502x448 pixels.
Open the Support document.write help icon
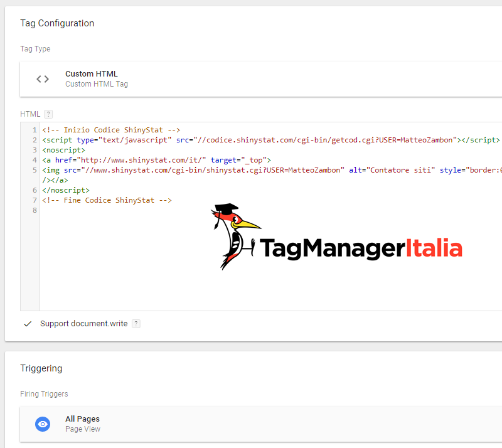point(136,324)
